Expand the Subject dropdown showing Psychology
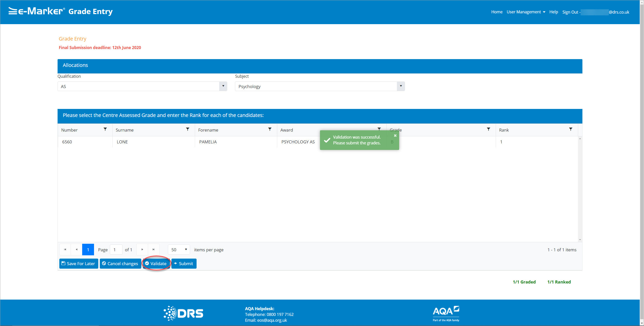This screenshot has width=644, height=326. tap(401, 86)
